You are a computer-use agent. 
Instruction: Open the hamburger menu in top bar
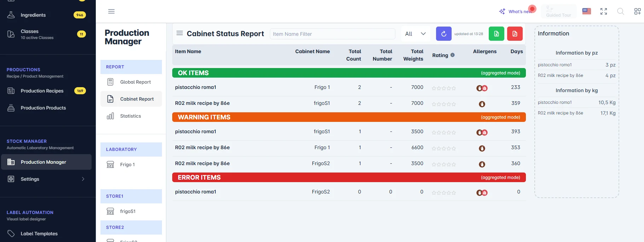111,11
